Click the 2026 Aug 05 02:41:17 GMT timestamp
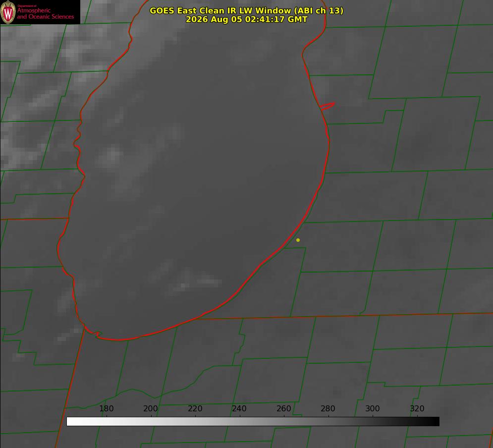 click(x=246, y=19)
